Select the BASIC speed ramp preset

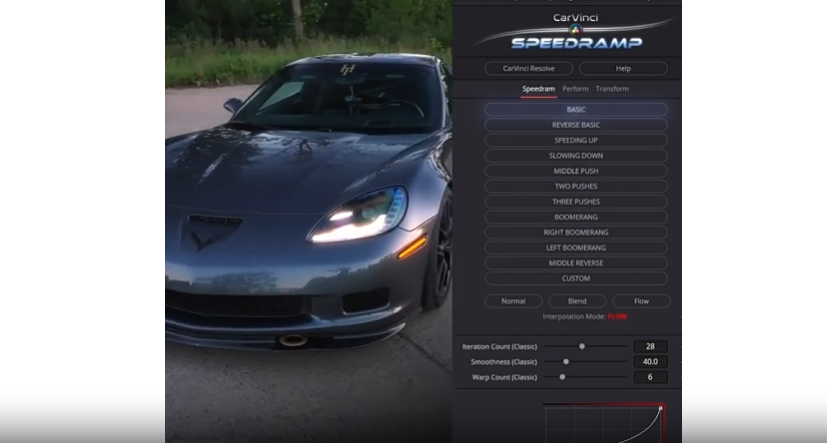(576, 110)
